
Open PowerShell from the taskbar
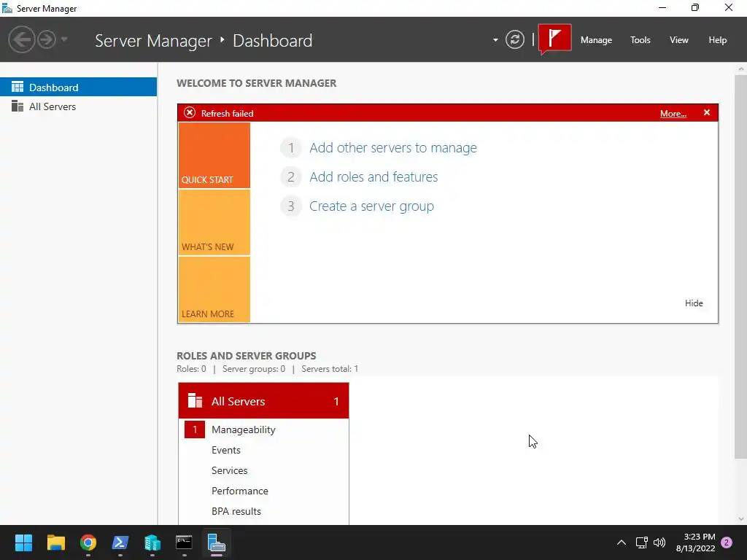tap(120, 542)
